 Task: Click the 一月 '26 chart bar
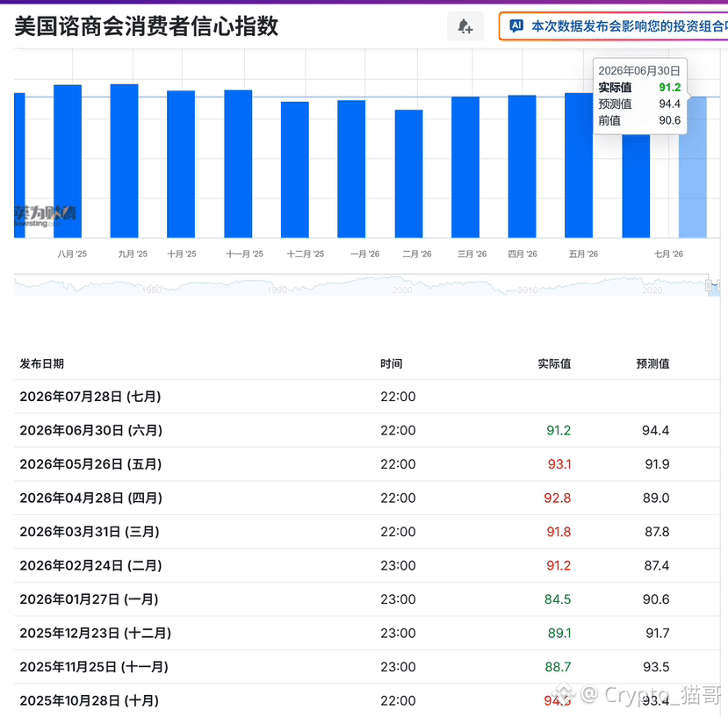[351, 168]
